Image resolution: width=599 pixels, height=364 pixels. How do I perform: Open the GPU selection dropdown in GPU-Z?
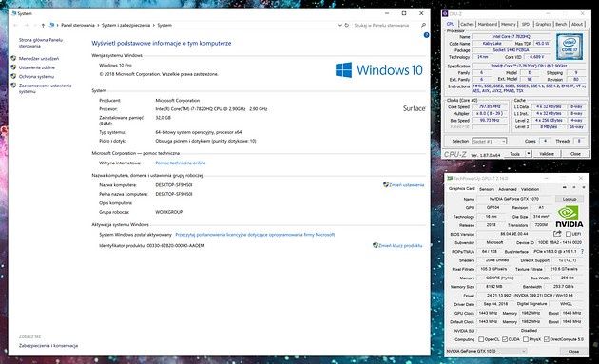486,351
